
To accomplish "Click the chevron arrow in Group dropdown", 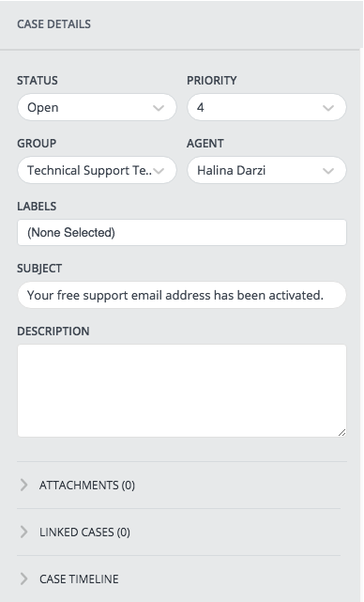I will coord(159,171).
